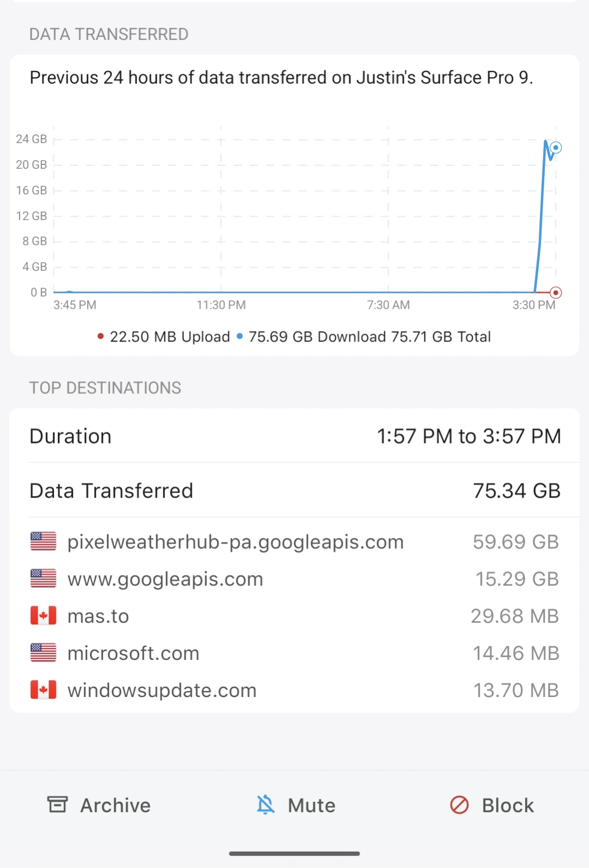Select the Data Transferred 75.34 GB row

[295, 491]
